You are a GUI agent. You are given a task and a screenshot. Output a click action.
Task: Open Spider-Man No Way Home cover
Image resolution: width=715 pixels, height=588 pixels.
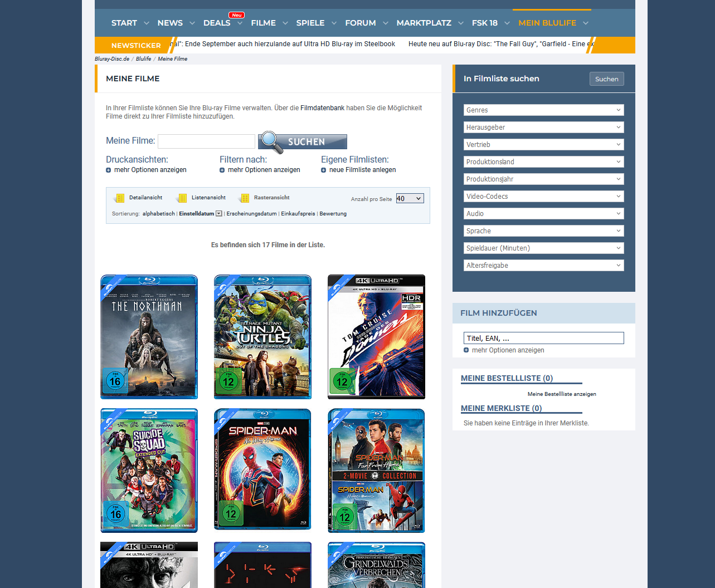coord(262,469)
